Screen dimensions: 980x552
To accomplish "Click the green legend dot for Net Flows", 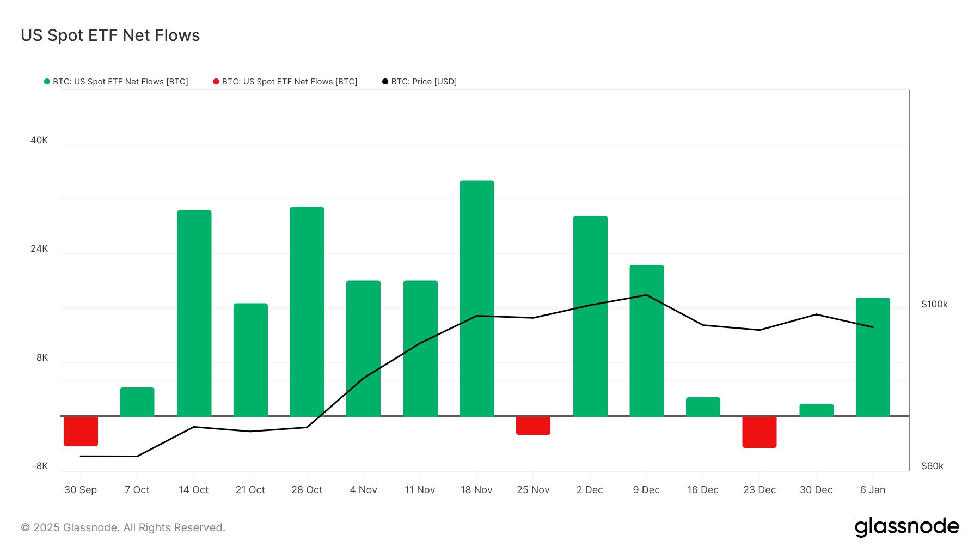I will click(x=47, y=82).
